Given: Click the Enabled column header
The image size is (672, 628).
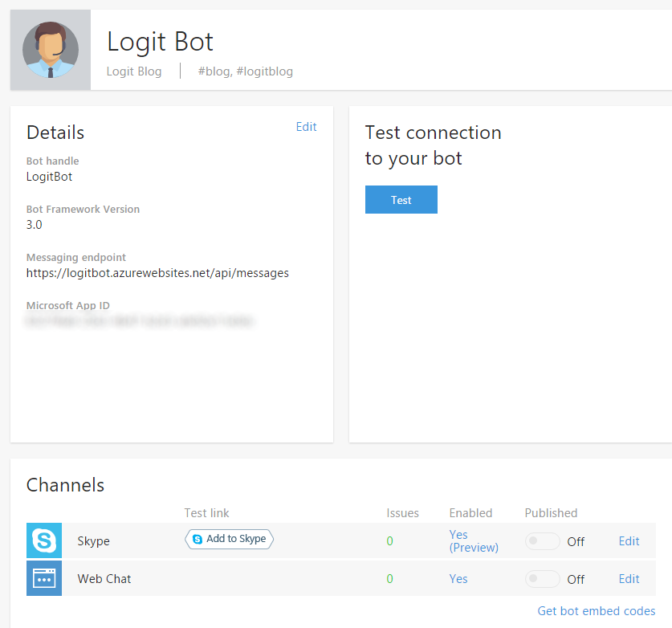Looking at the screenshot, I should (x=470, y=513).
